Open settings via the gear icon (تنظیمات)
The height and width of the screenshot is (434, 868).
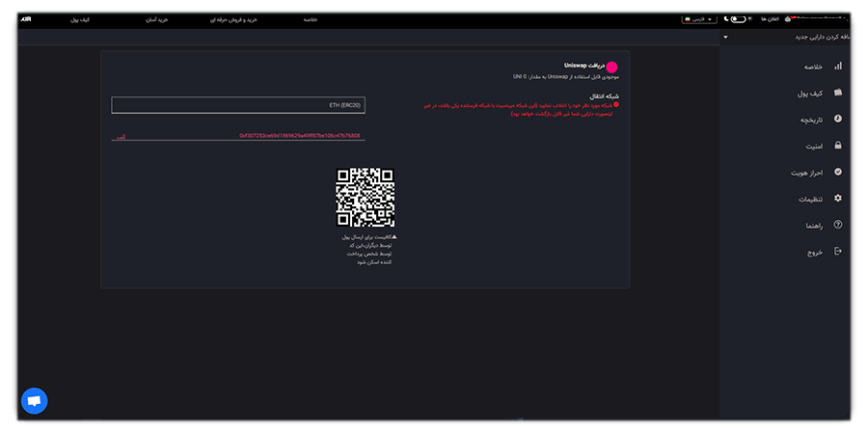pos(837,198)
